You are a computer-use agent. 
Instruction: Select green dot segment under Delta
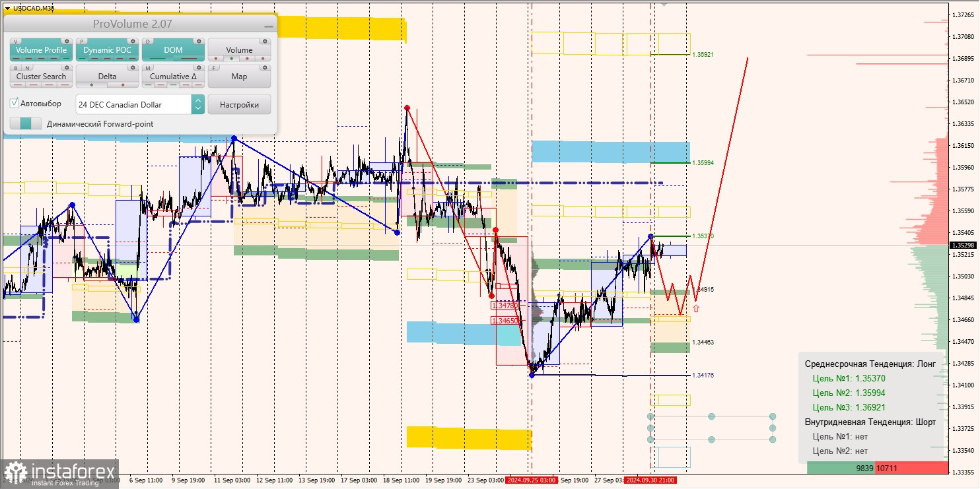point(92,85)
